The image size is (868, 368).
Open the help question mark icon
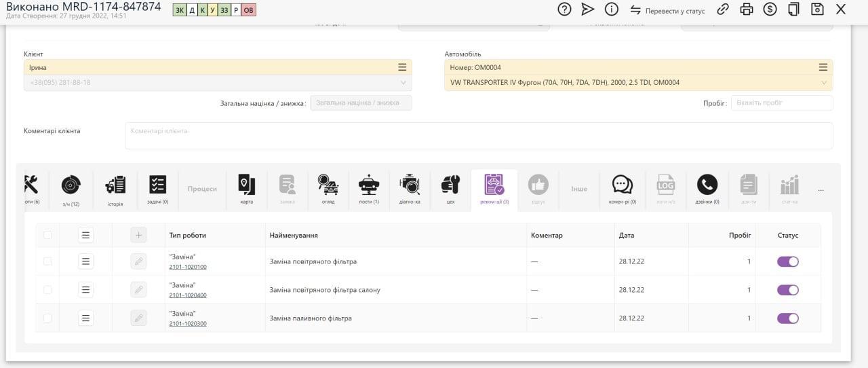pos(564,10)
